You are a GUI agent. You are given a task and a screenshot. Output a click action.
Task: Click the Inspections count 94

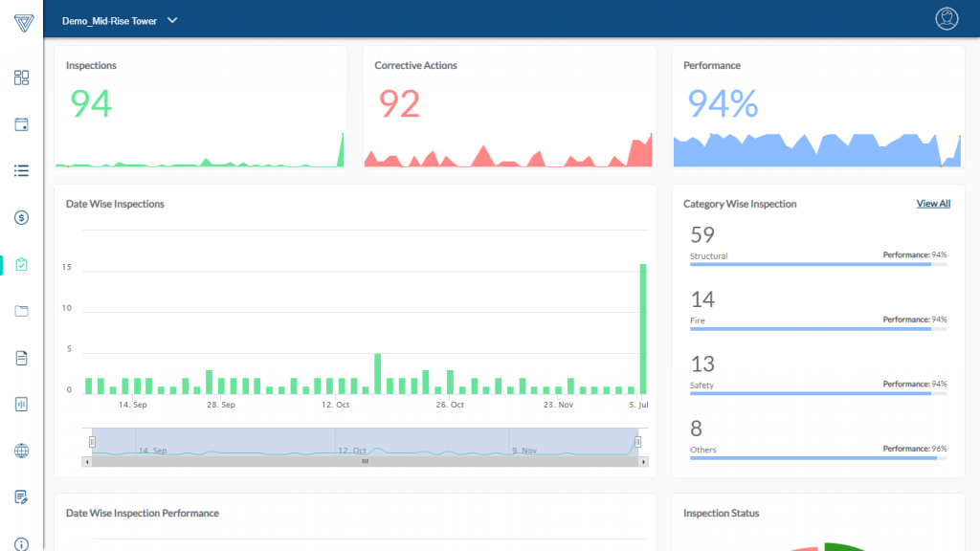tap(91, 103)
